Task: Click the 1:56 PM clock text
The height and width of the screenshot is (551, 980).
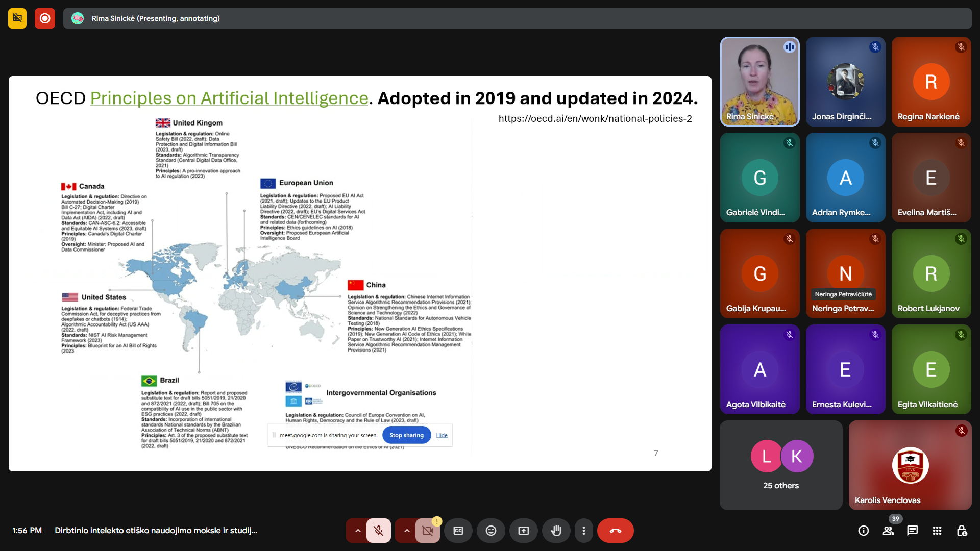Action: [27, 531]
